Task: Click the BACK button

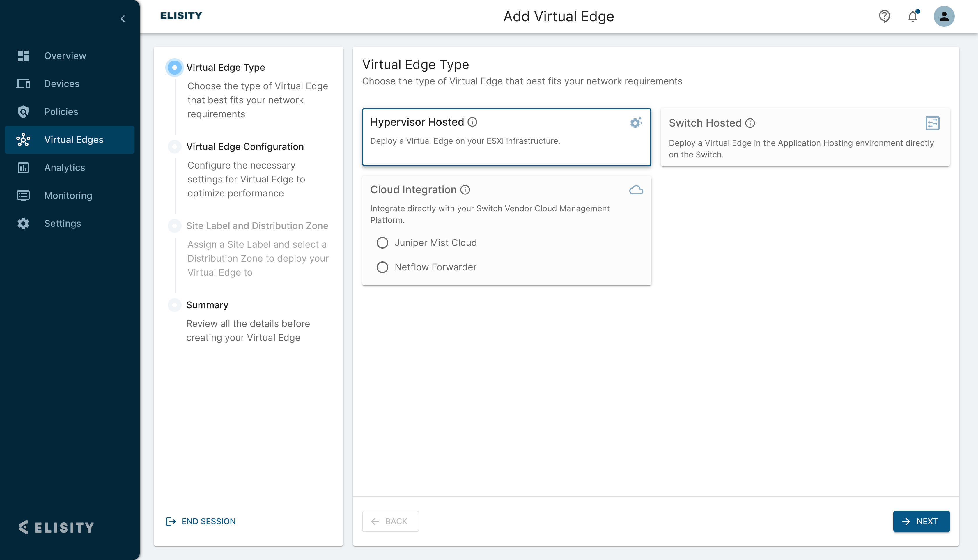Action: (390, 521)
